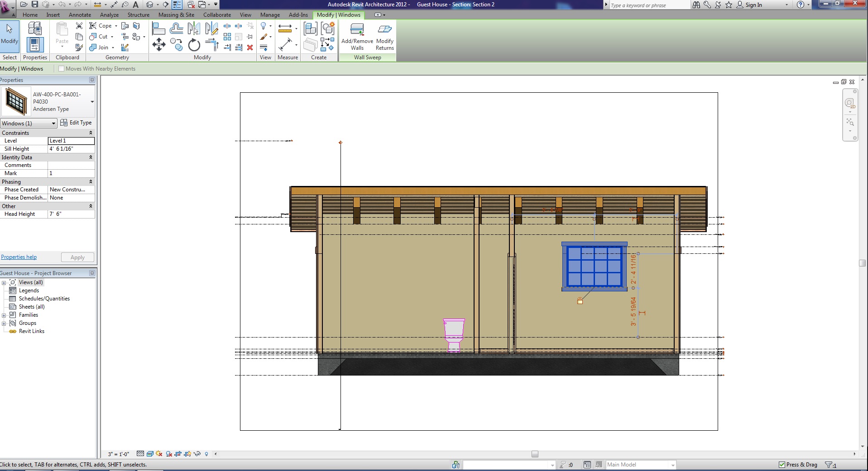
Task: Open the Properties help link
Action: point(19,257)
